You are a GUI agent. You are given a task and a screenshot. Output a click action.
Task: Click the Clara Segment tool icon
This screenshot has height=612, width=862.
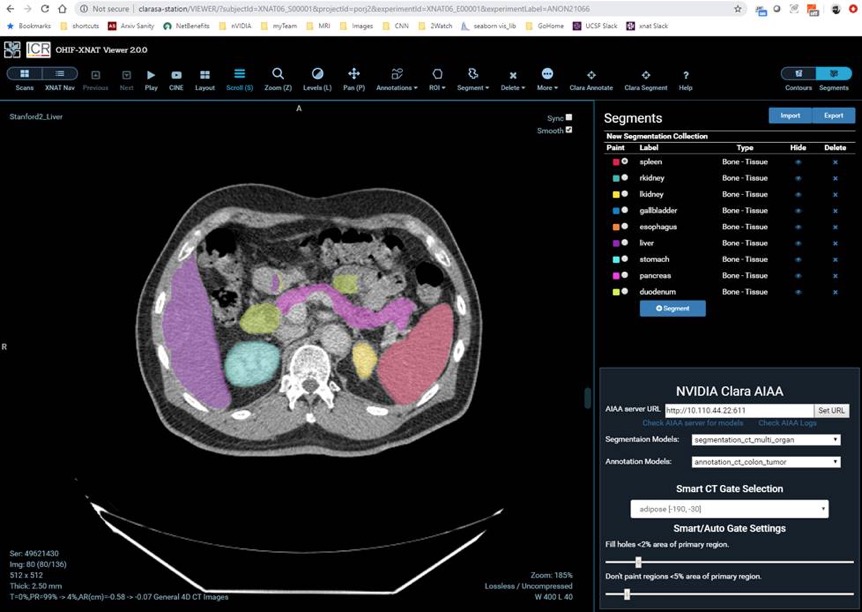[645, 75]
